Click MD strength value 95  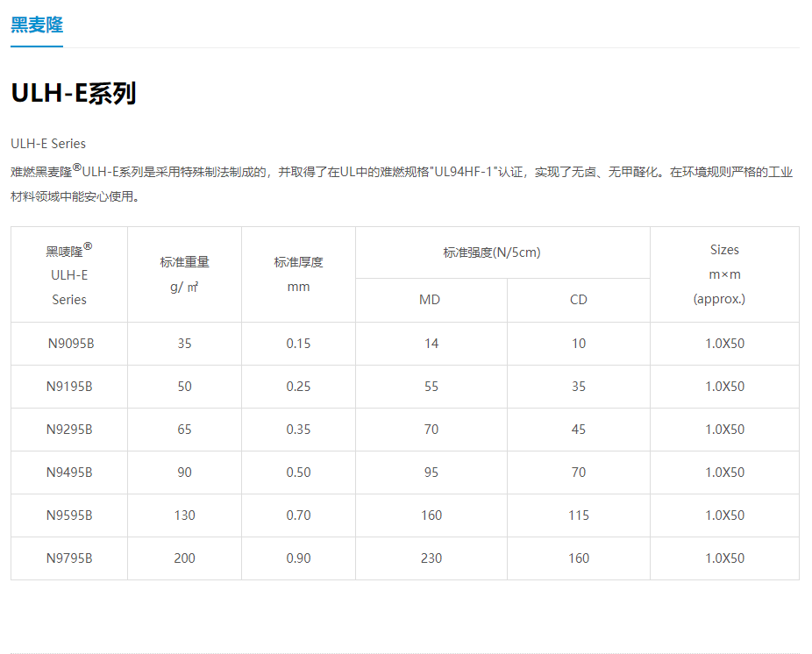point(431,473)
